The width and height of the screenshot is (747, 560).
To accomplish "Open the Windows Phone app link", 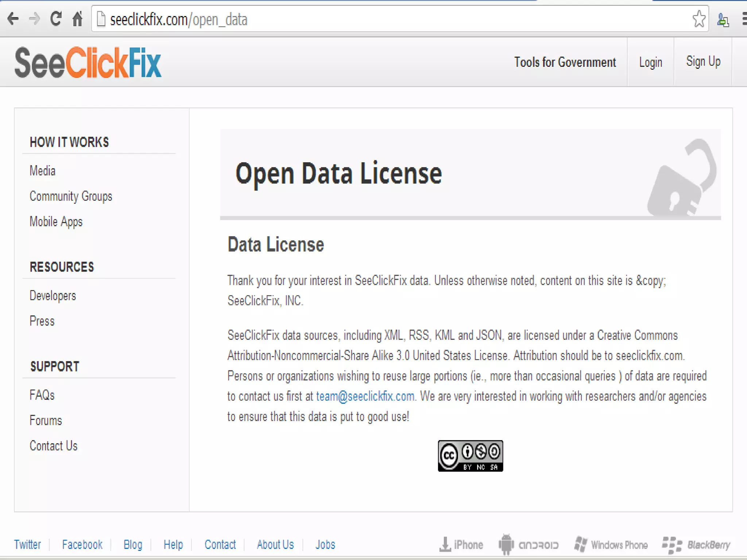I will (611, 545).
